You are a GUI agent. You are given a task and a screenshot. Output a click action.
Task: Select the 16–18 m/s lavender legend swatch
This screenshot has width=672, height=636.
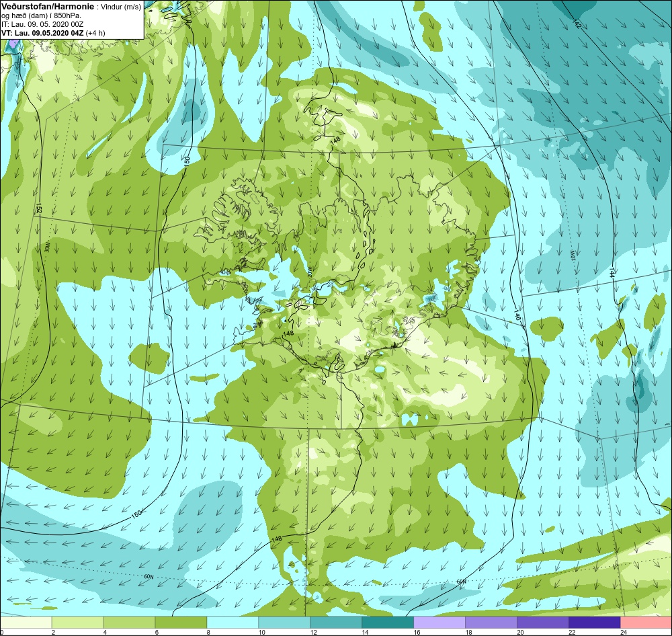pos(439,623)
